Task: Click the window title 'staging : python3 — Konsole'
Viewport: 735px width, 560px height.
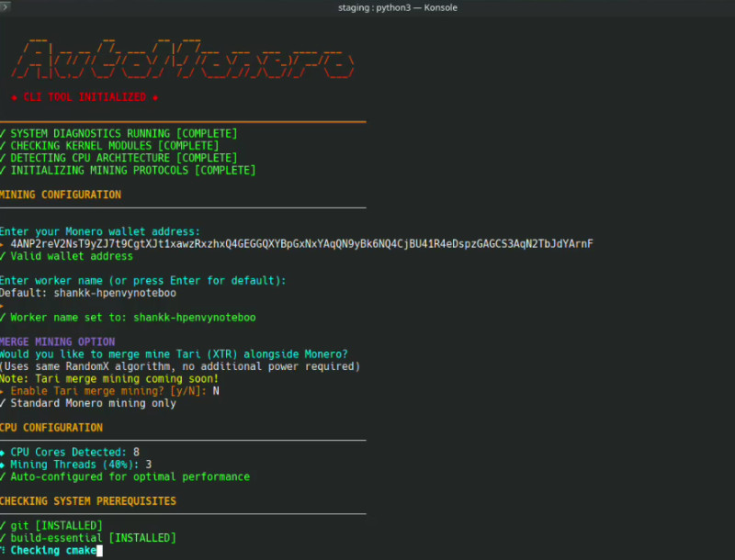Action: 398,7
